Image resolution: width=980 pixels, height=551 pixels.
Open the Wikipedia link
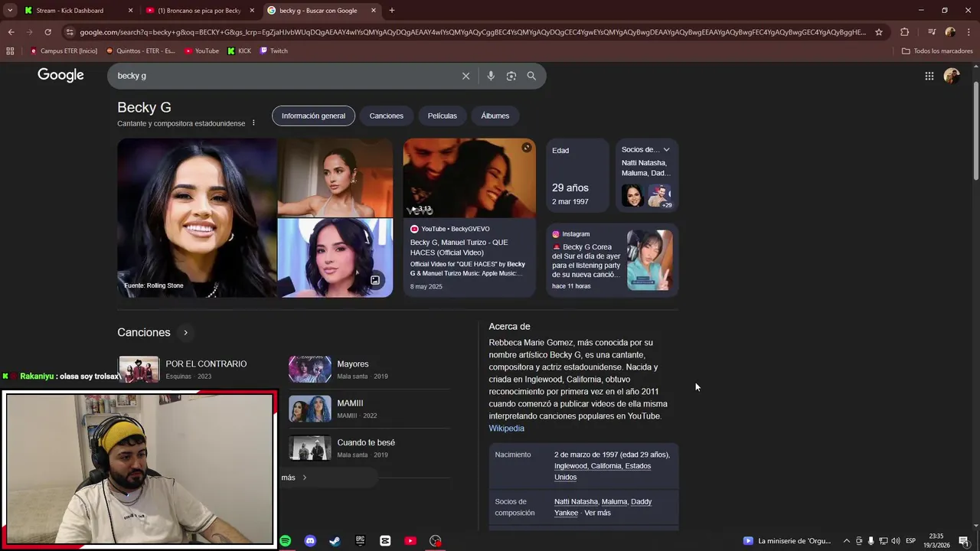pyautogui.click(x=507, y=429)
